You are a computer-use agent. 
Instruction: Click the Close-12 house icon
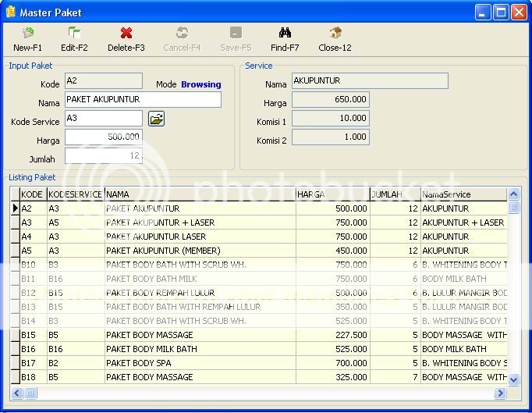point(335,33)
